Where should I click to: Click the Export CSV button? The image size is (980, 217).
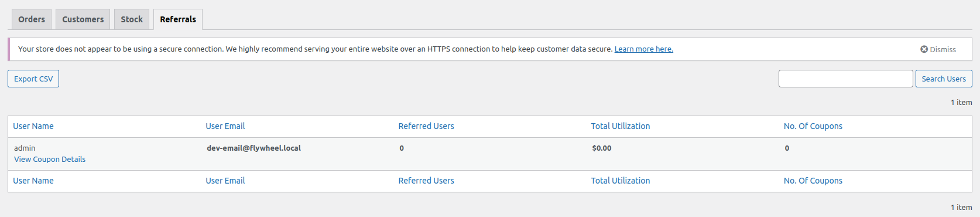tap(33, 79)
